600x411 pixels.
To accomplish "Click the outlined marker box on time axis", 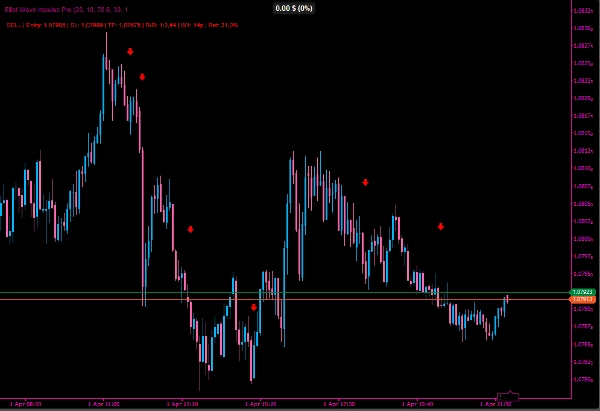I will coord(508,396).
